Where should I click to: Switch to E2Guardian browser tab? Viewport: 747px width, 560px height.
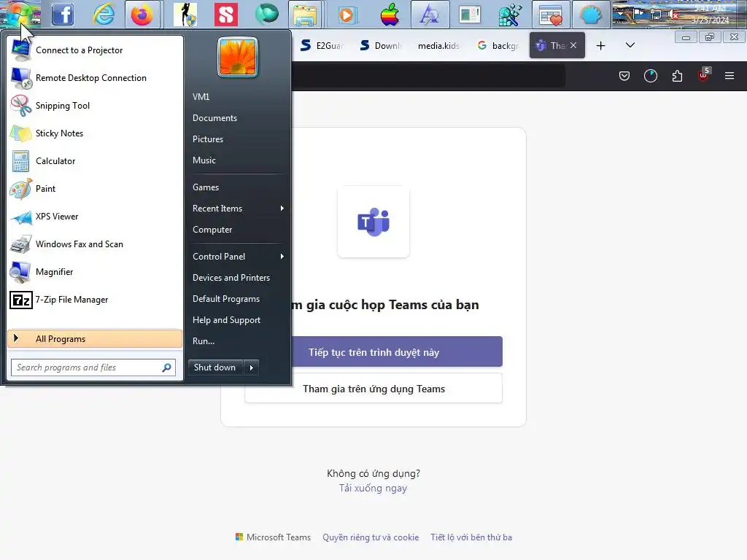tap(322, 46)
